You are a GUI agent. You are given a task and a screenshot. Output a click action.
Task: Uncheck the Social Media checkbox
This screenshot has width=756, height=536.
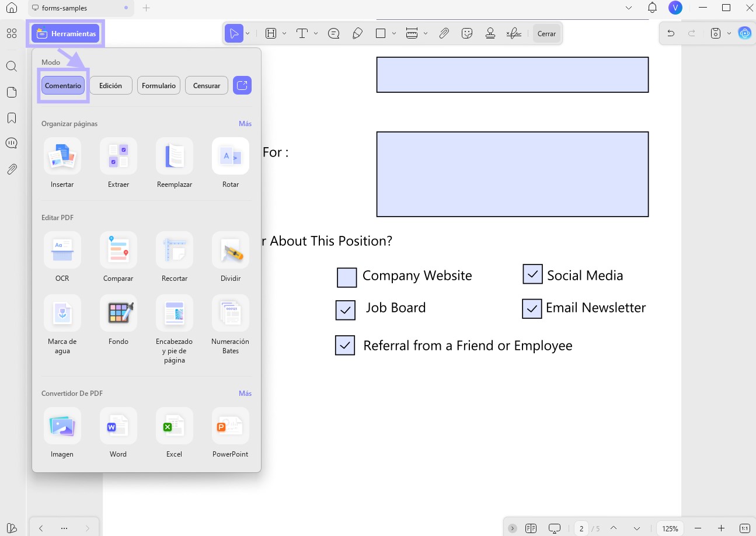point(532,274)
